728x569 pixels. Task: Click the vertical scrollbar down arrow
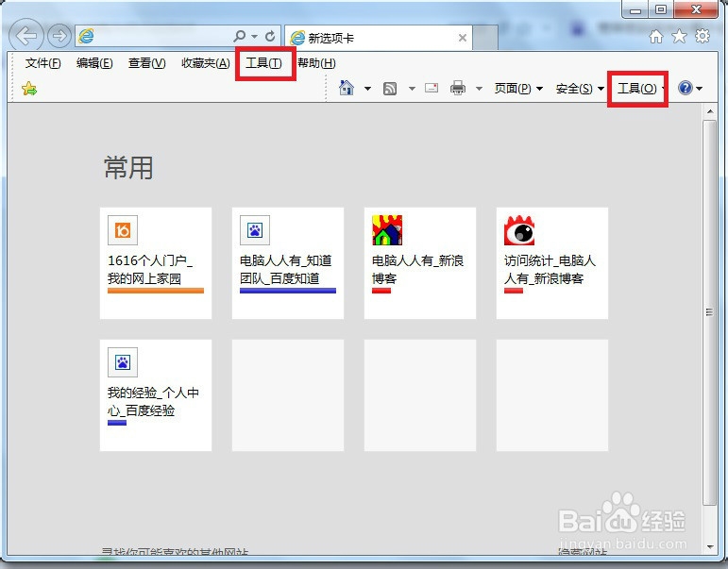pos(709,546)
